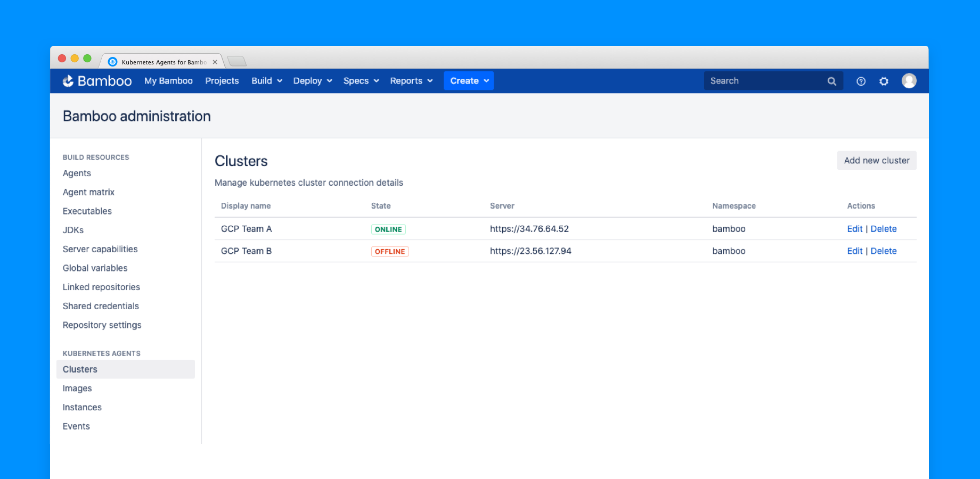Open the settings gear icon
The image size is (980, 479).
pyautogui.click(x=884, y=81)
